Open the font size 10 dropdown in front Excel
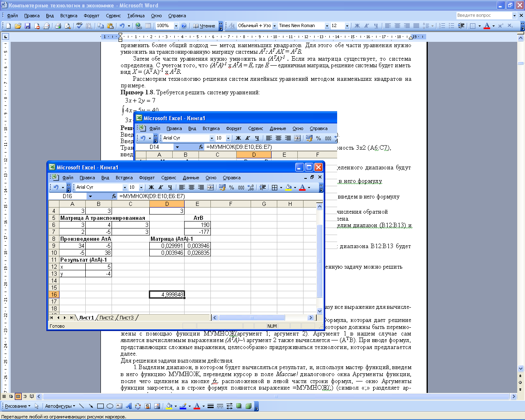Screen dimensions: 525x420 point(141,187)
